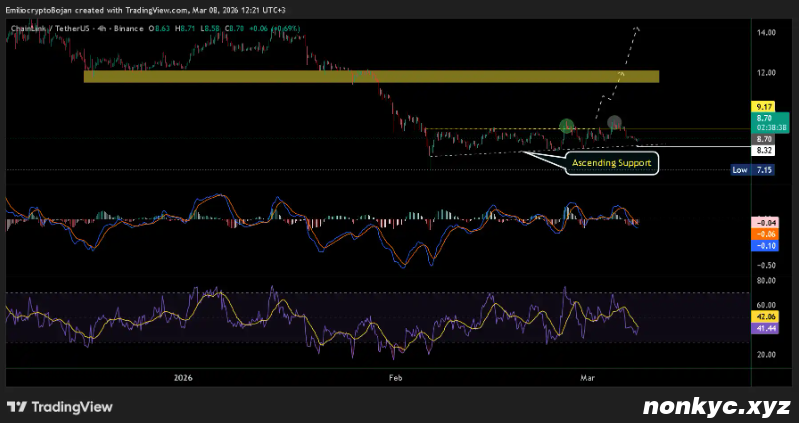Click the Ascending Support callout label
800x423 pixels.
[x=612, y=162]
